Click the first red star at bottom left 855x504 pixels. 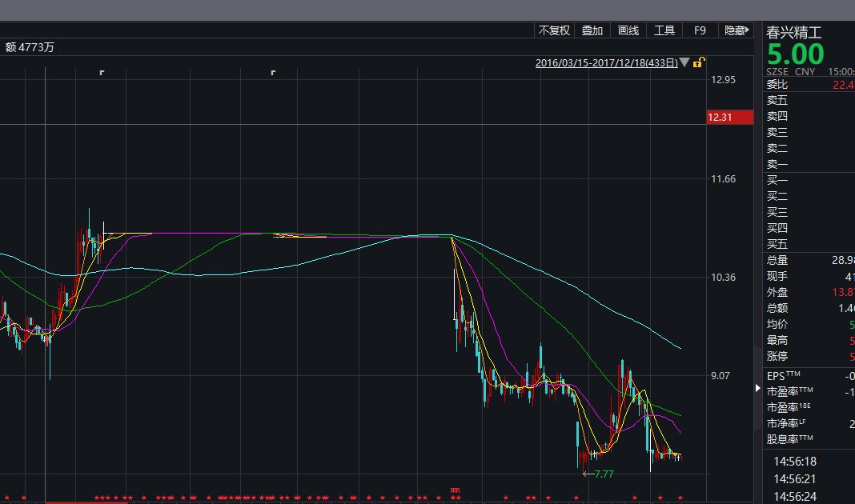8,498
